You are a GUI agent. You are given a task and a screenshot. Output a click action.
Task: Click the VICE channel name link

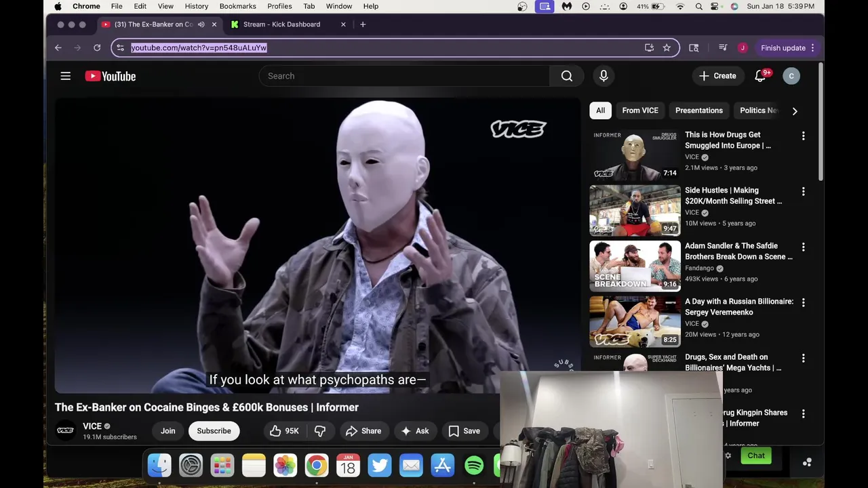(x=92, y=426)
